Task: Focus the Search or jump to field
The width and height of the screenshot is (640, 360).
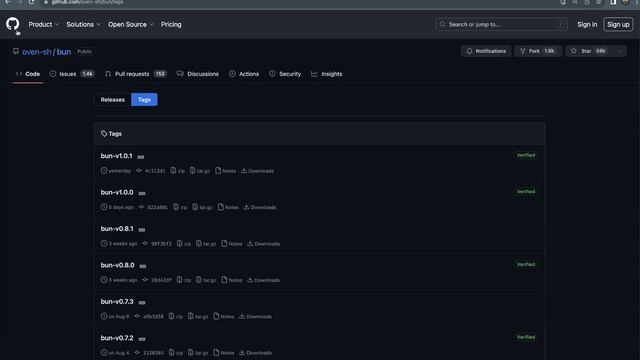Action: pyautogui.click(x=501, y=24)
